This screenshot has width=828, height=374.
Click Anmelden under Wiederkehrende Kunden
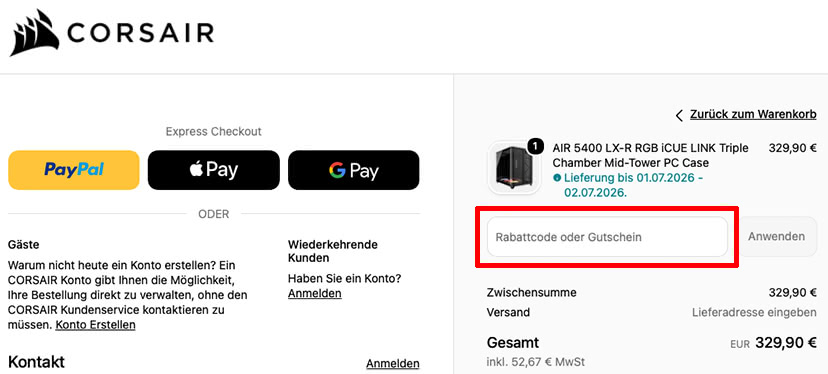click(315, 293)
